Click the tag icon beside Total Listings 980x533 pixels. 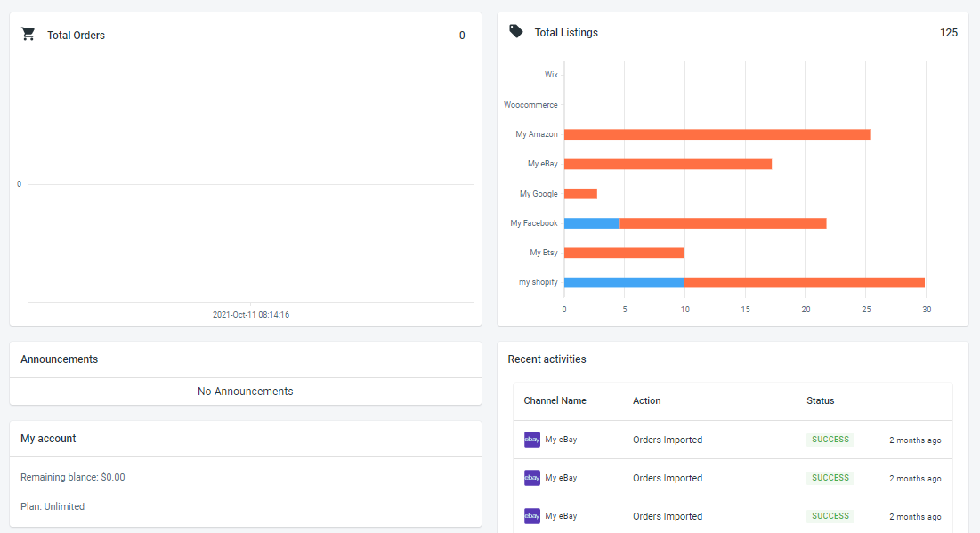515,31
